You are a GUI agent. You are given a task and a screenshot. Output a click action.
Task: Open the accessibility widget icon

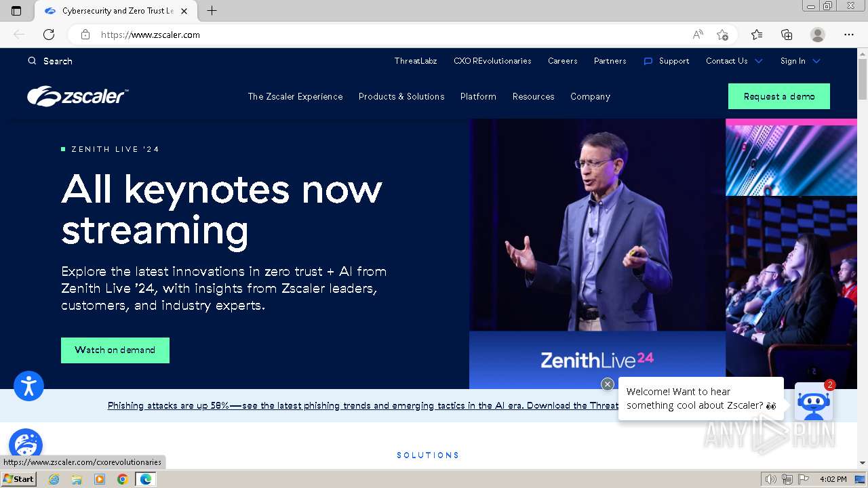coord(28,386)
